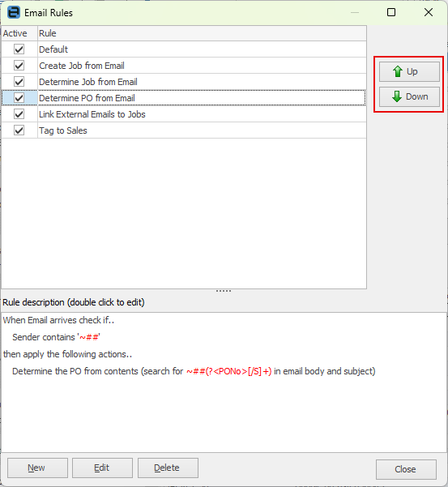Image resolution: width=448 pixels, height=487 pixels.
Task: Delete the selected email rule
Action: tap(168, 468)
